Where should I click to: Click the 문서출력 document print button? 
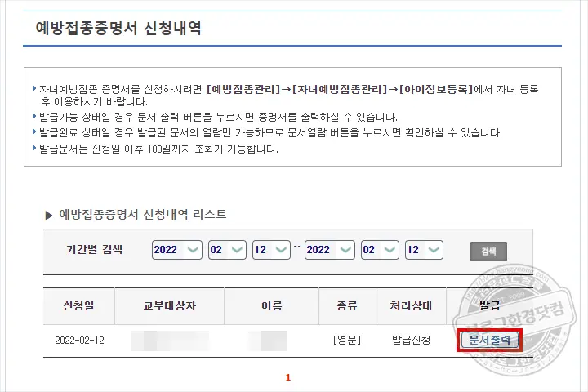pyautogui.click(x=490, y=341)
